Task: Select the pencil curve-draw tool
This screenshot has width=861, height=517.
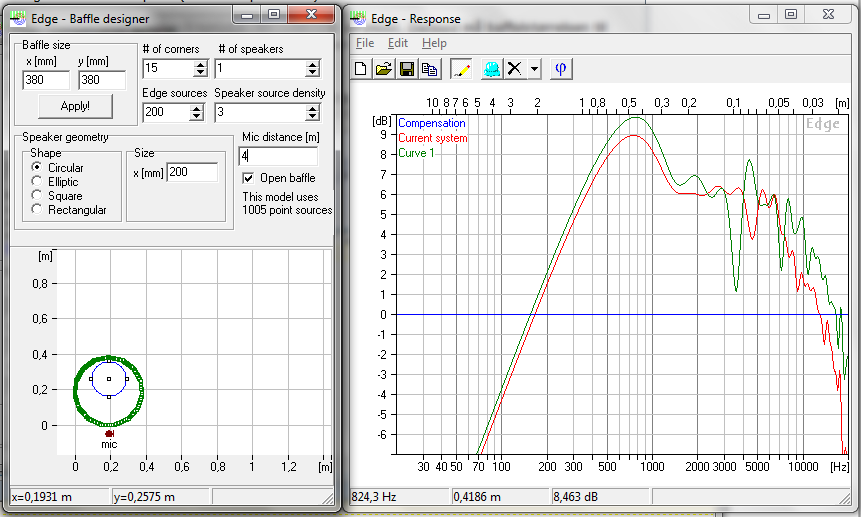Action: 461,69
